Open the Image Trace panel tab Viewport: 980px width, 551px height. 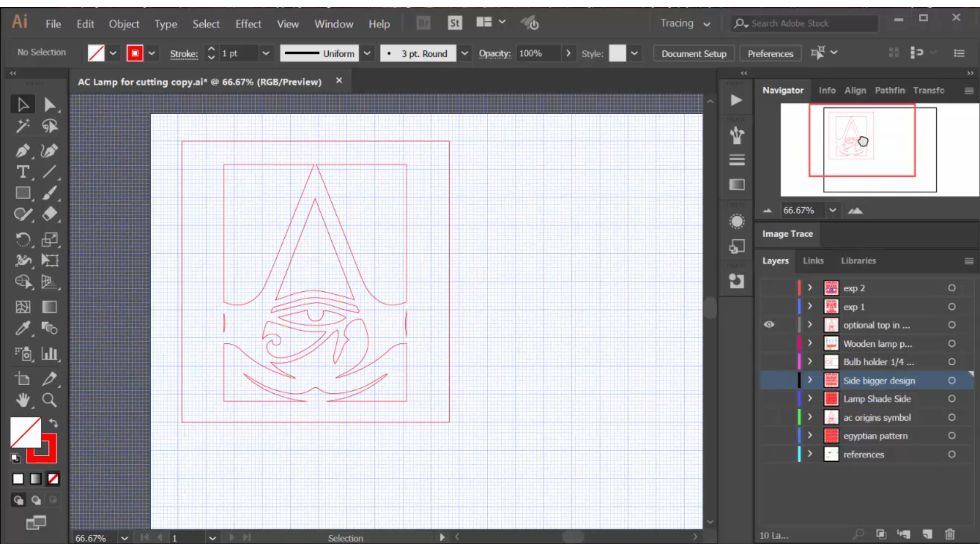pyautogui.click(x=788, y=234)
